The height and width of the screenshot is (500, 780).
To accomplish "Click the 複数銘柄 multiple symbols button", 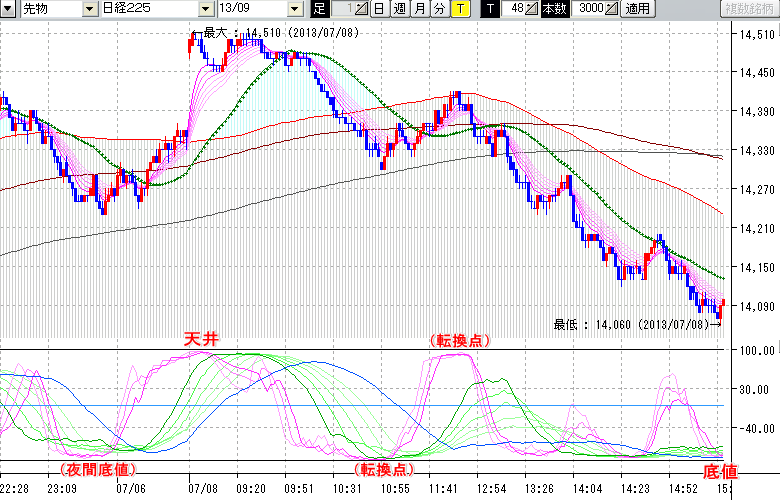I will point(745,9).
